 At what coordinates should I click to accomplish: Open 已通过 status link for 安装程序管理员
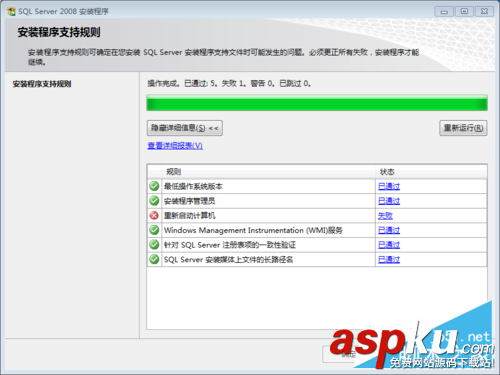point(389,201)
